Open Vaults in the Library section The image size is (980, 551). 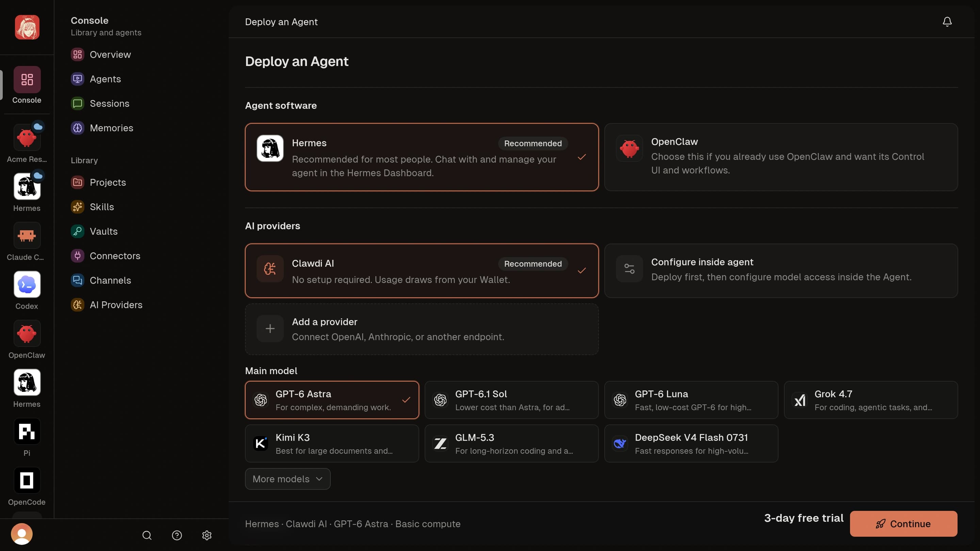tap(103, 231)
